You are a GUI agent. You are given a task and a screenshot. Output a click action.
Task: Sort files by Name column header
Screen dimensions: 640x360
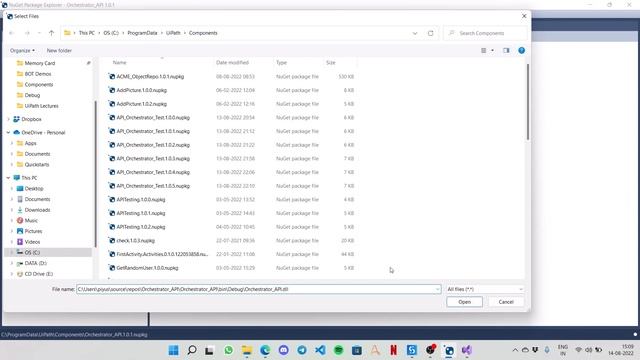coord(120,62)
